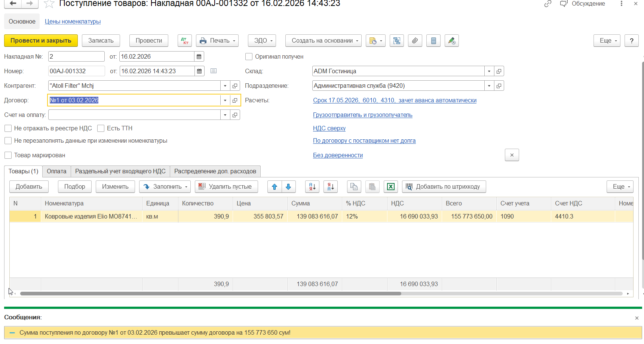Image resolution: width=644 pixels, height=344 pixels.
Task: Sort table rows descending
Action: [x=331, y=187]
